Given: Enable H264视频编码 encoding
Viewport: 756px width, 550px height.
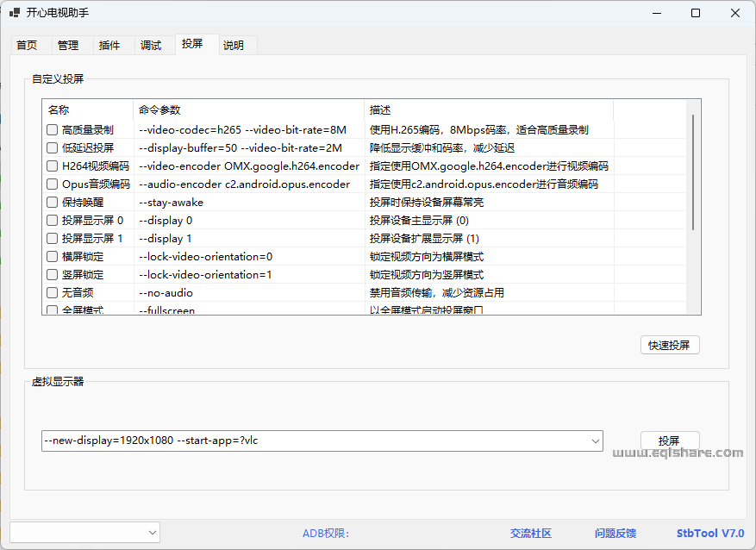Looking at the screenshot, I should 52,166.
